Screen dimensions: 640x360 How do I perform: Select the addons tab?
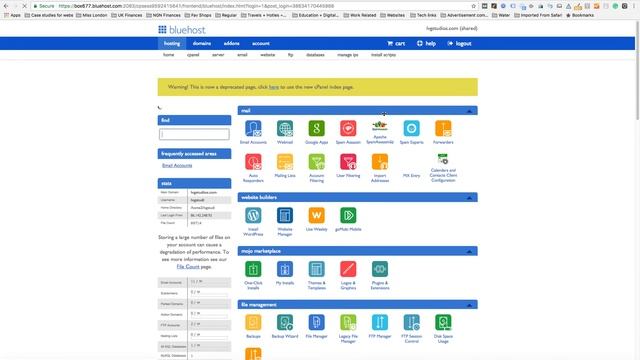[x=231, y=43]
